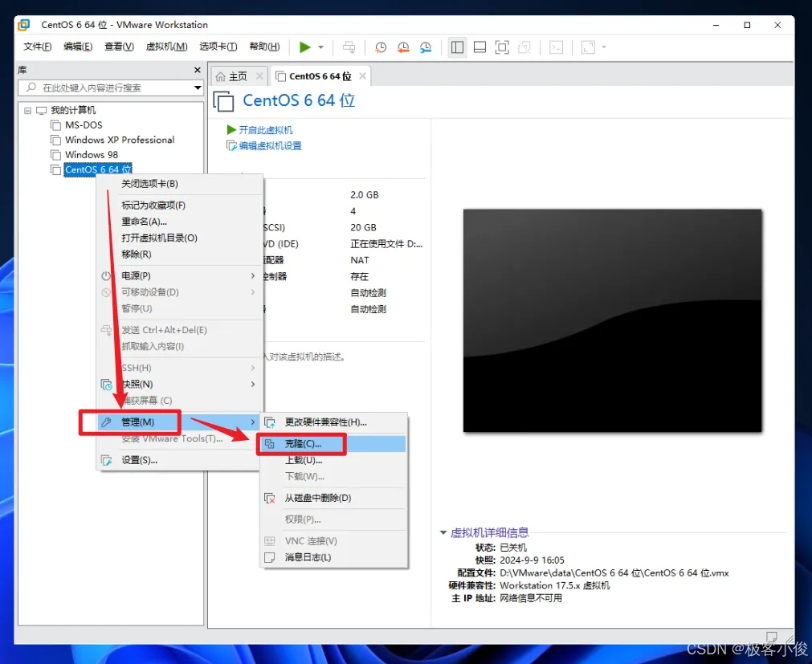Open the 虚拟机(M) menu
The width and height of the screenshot is (812, 664).
[x=167, y=47]
